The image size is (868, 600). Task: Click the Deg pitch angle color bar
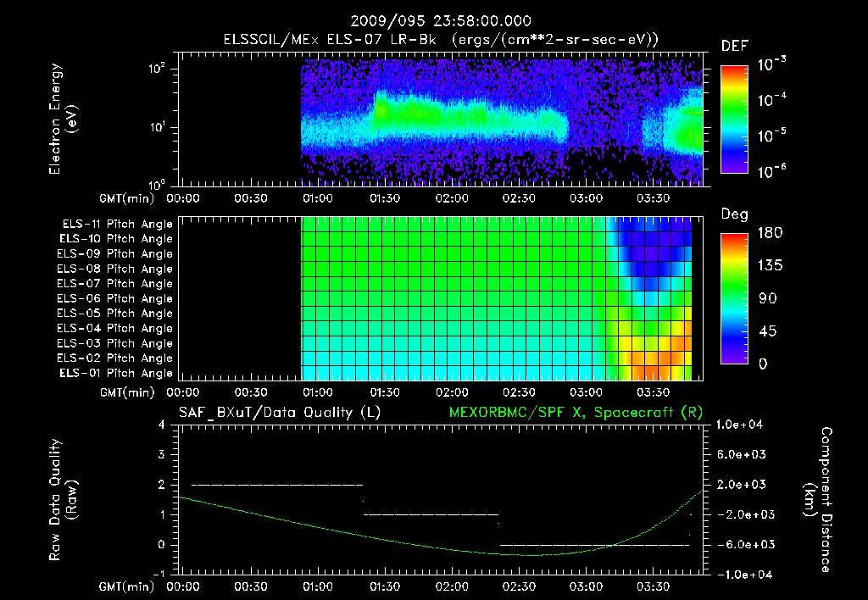click(734, 299)
